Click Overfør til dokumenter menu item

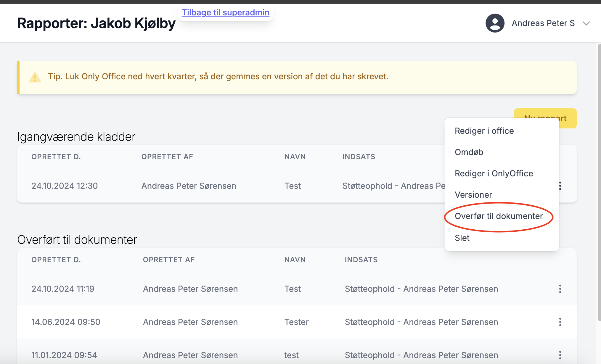tap(499, 216)
